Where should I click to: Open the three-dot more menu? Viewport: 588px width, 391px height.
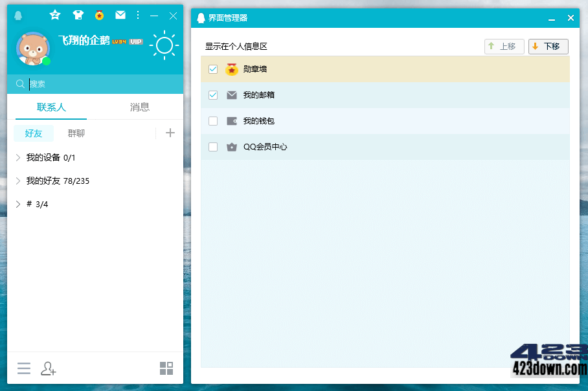tap(138, 15)
